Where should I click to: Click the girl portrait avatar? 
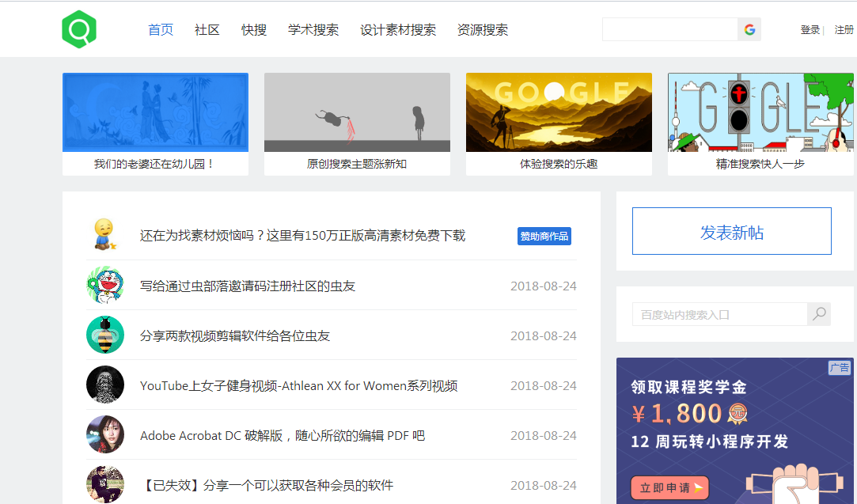(105, 434)
